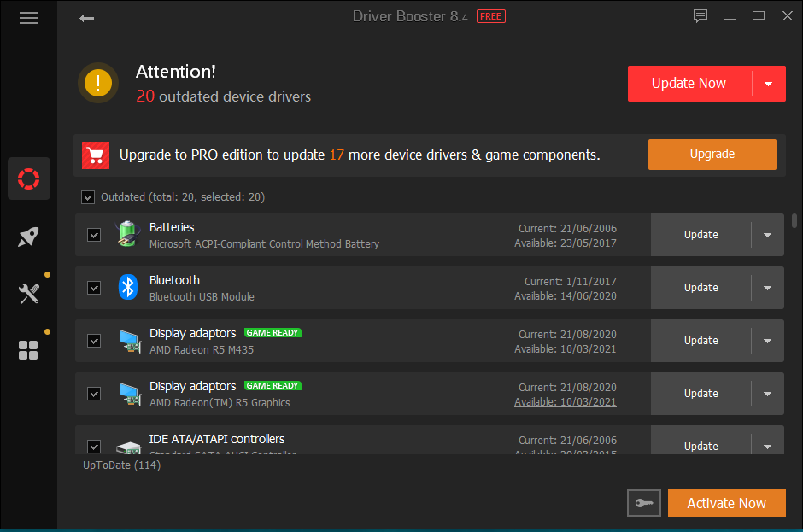
Task: Go back with the arrow icon
Action: coord(86,19)
